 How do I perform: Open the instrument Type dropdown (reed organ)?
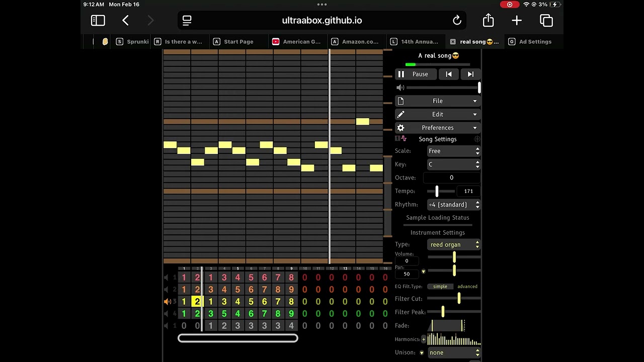454,244
